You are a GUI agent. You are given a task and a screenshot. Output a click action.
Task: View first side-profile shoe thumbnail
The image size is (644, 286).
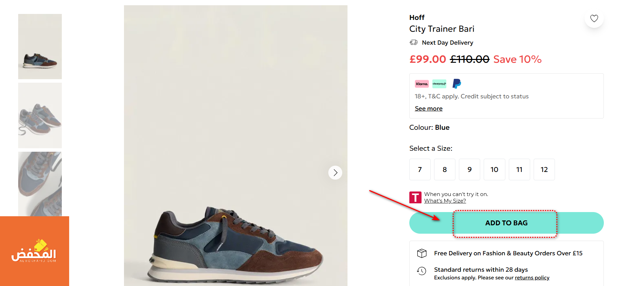(40, 46)
